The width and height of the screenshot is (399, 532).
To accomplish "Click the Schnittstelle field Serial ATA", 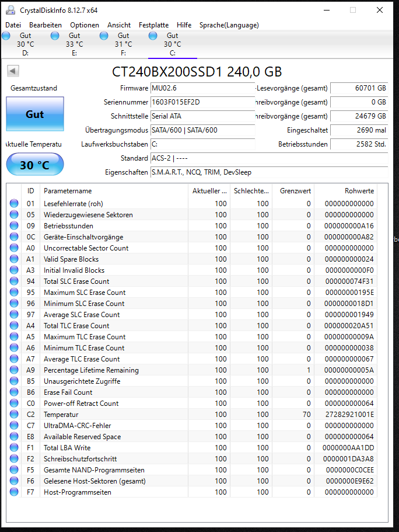I will (202, 116).
